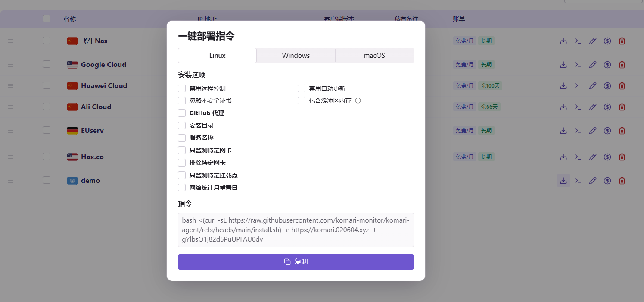Tick the 只监测特定网卡 checkbox

[182, 150]
